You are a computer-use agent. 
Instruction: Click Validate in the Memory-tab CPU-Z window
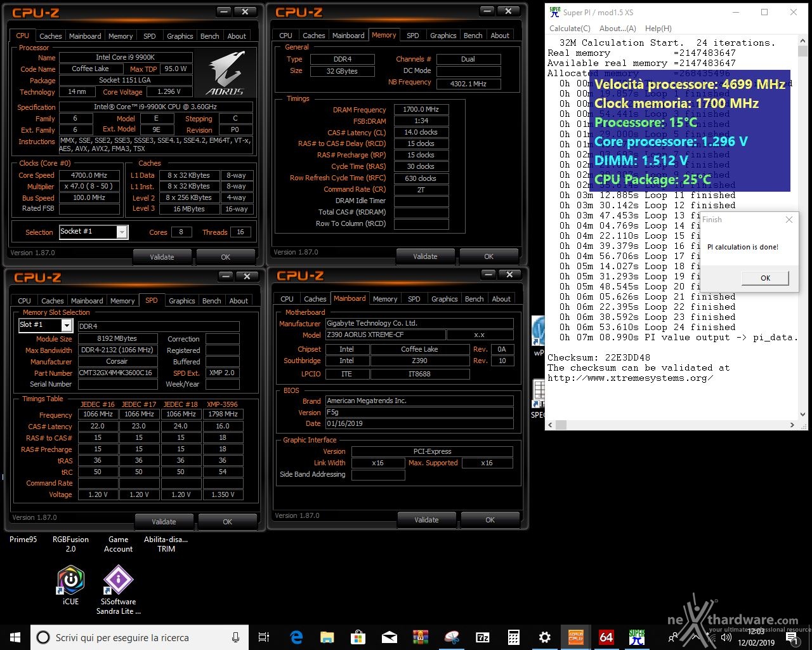tap(425, 256)
